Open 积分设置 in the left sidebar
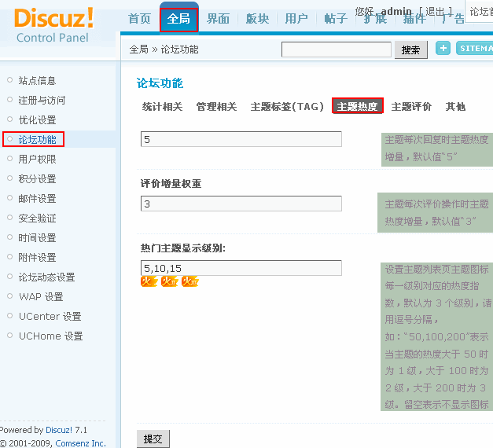Viewport: 493px width, 448px height. click(37, 179)
